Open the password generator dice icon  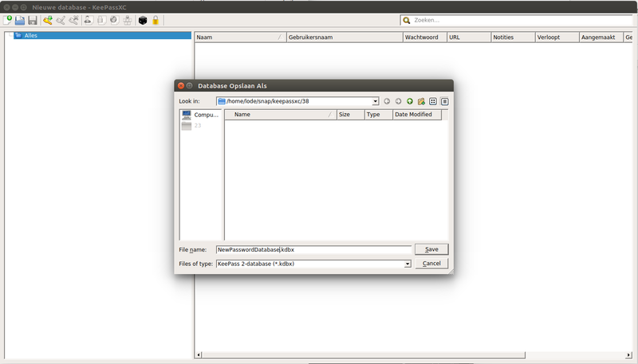coord(143,20)
